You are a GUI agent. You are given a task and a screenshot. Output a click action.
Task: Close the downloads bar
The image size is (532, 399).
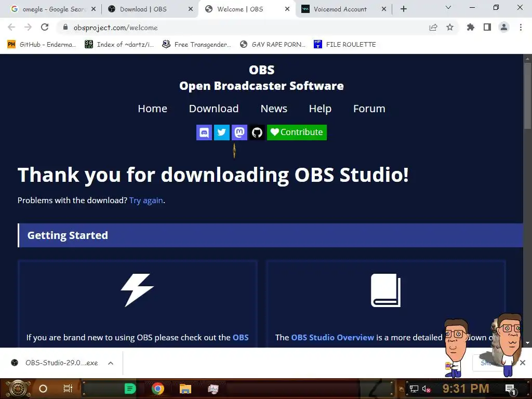click(x=523, y=363)
